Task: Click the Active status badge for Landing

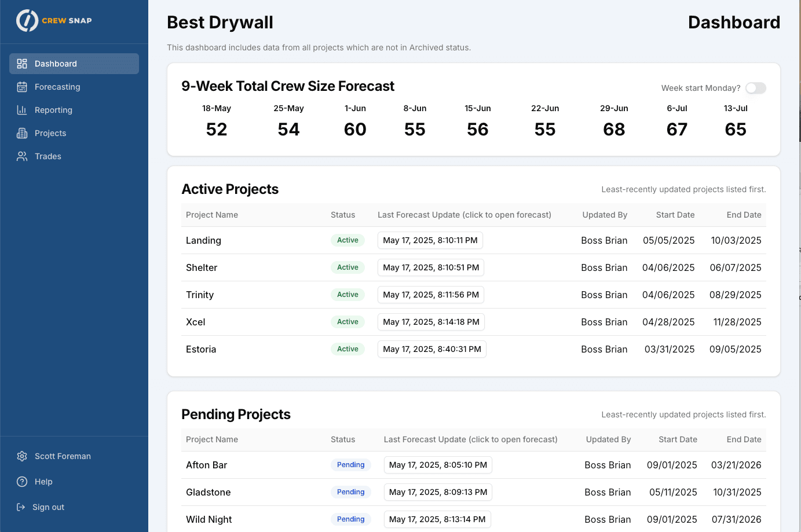Action: pos(348,240)
